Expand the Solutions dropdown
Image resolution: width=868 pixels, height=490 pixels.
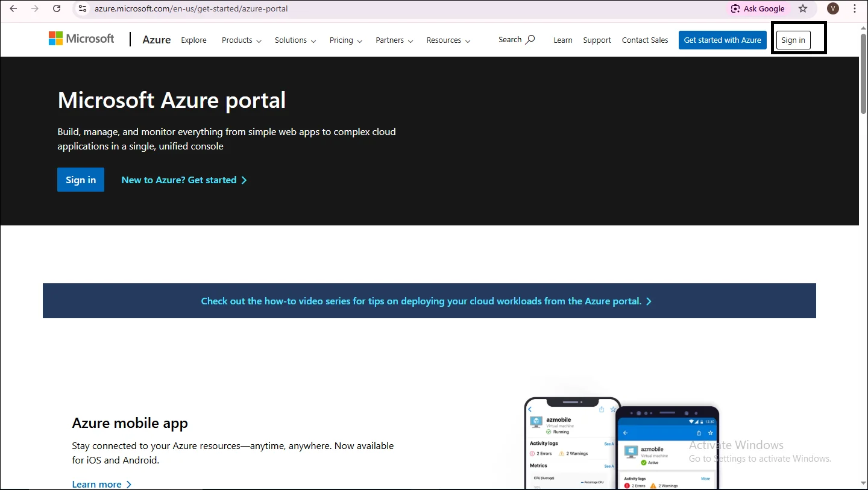[295, 40]
